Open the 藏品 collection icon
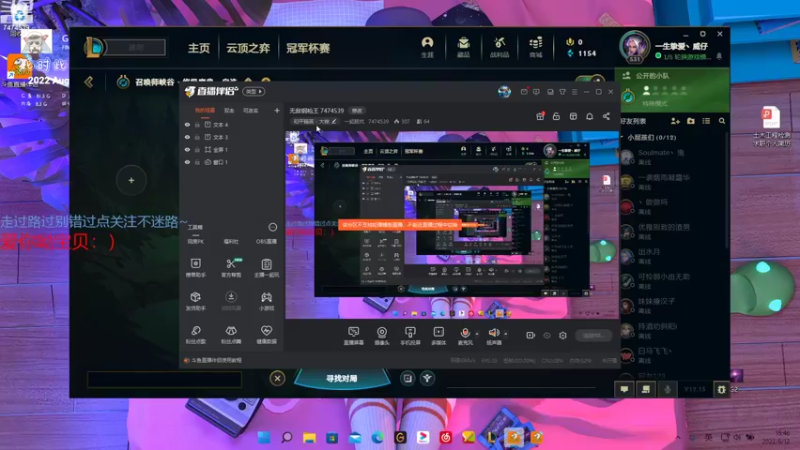 point(463,47)
